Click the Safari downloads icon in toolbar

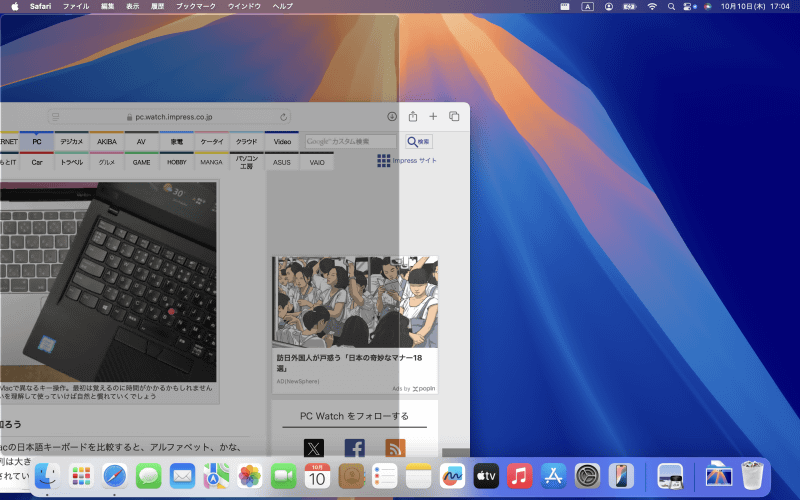pyautogui.click(x=391, y=116)
